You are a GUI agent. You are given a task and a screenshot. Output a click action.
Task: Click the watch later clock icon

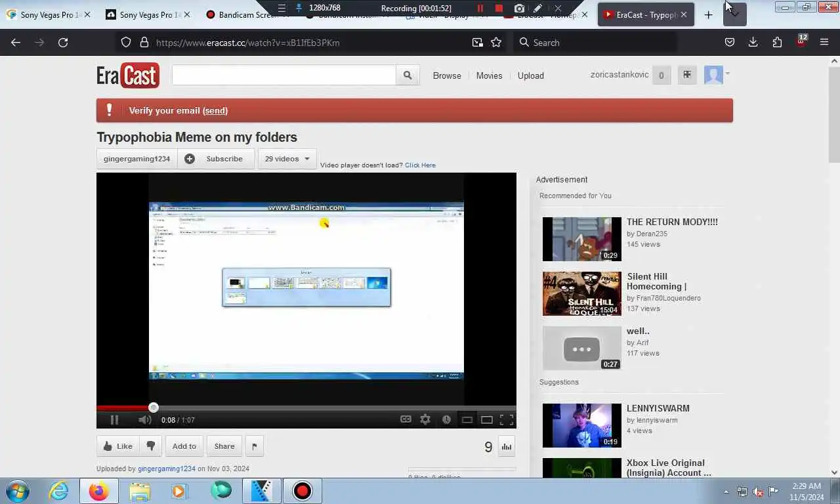point(446,420)
